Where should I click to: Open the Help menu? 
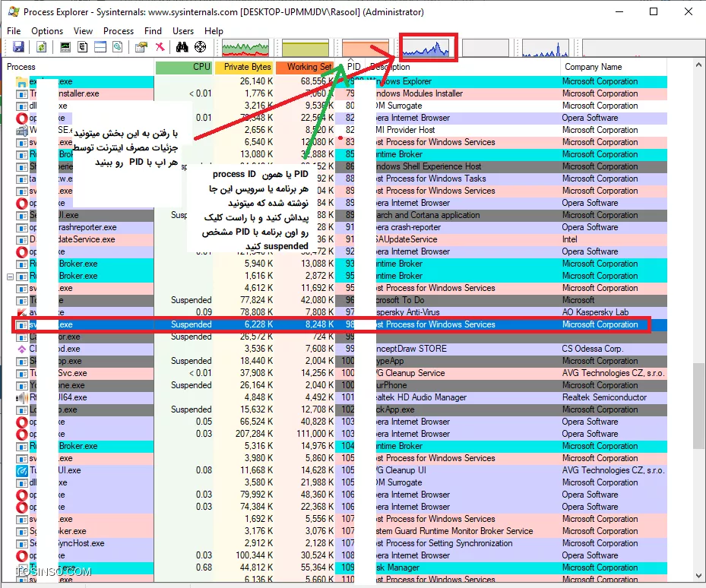tap(214, 31)
